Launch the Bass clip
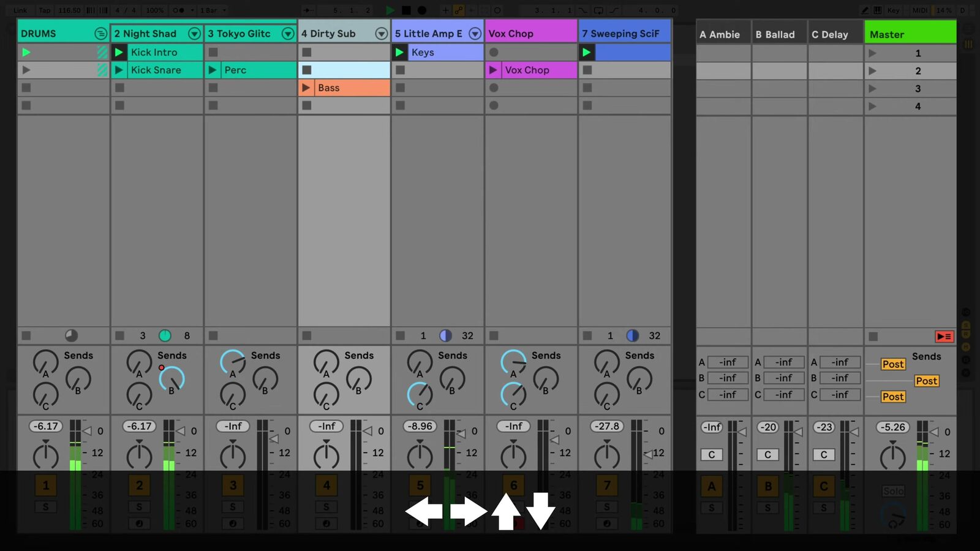The image size is (980, 551). tap(306, 88)
